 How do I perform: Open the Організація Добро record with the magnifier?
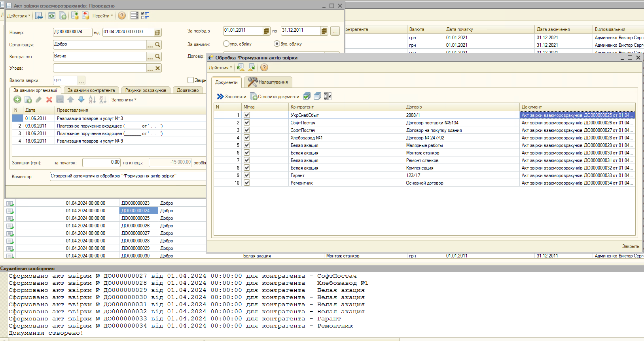[x=157, y=45]
